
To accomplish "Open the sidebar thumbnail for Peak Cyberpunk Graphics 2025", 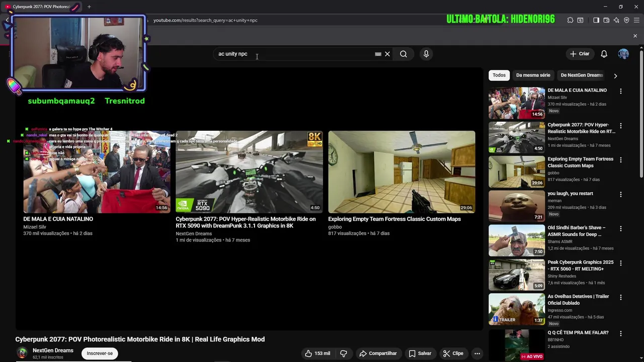I will 517,275.
